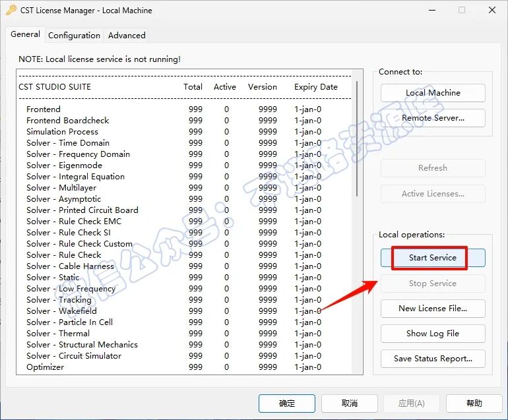Screen dimensions: 508x420
Task: Select Solver - Particle In Cell
Action: point(185,322)
